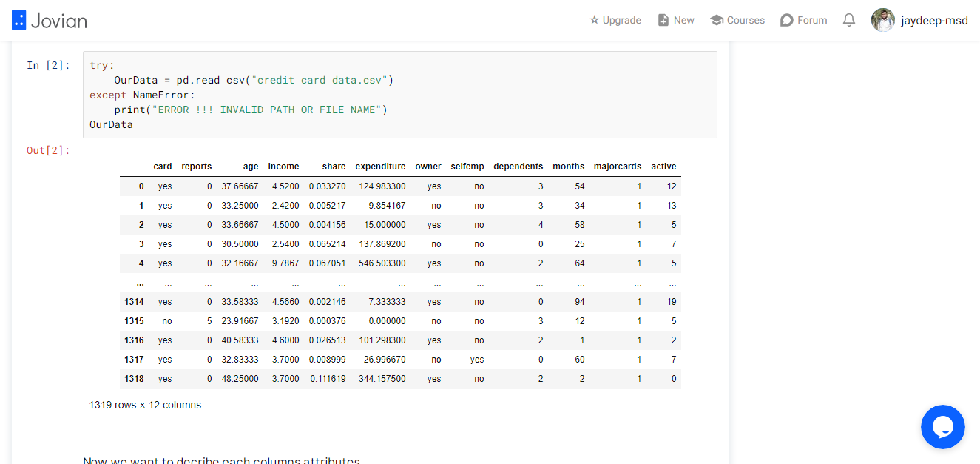The image size is (980, 464).
Task: Open the Courses page
Action: click(x=737, y=20)
